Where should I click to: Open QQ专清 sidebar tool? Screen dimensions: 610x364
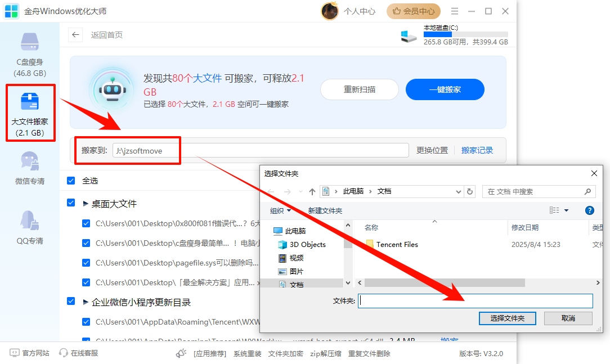point(30,227)
